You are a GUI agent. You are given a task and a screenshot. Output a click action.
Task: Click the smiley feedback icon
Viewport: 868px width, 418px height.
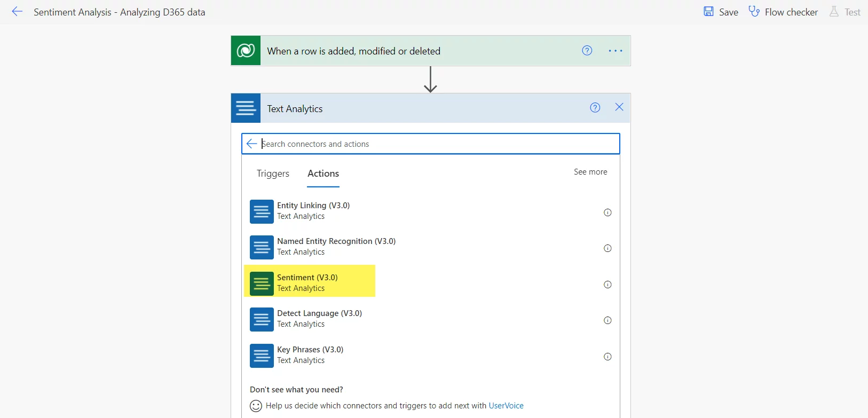(x=256, y=406)
